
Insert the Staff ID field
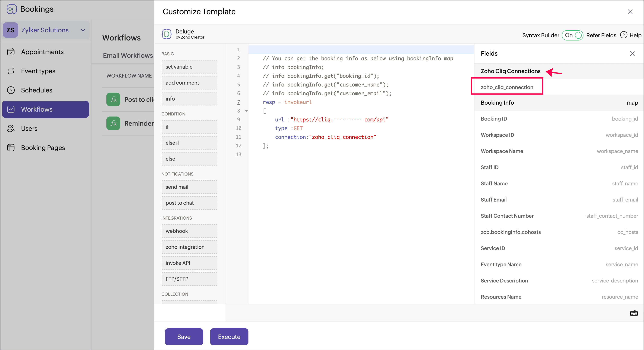click(x=559, y=167)
